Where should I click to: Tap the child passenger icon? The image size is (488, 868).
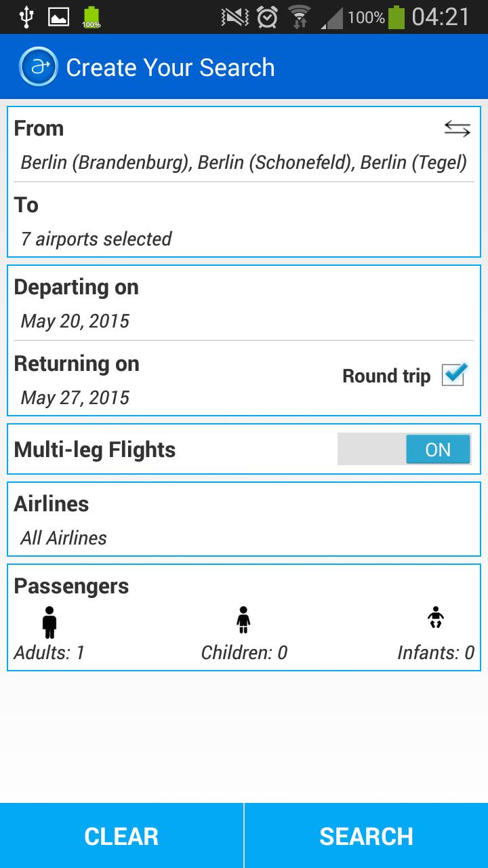pyautogui.click(x=244, y=620)
